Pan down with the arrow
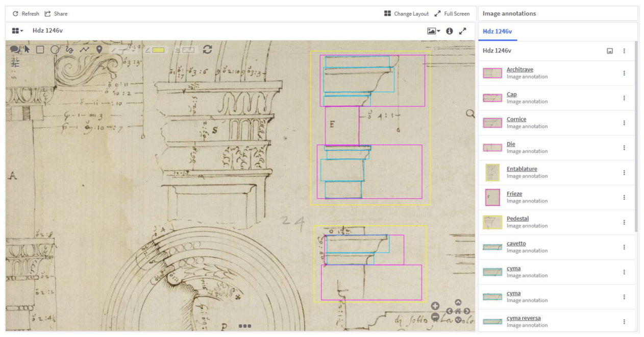The width and height of the screenshot is (644, 337). coord(458,320)
